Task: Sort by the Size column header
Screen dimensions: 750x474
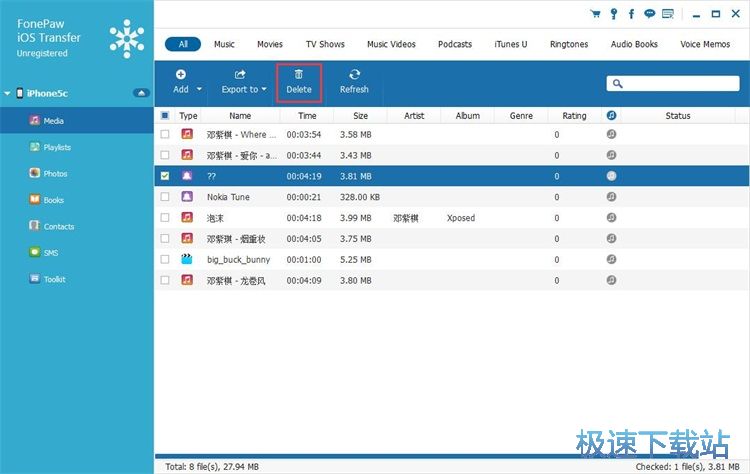Action: (361, 115)
